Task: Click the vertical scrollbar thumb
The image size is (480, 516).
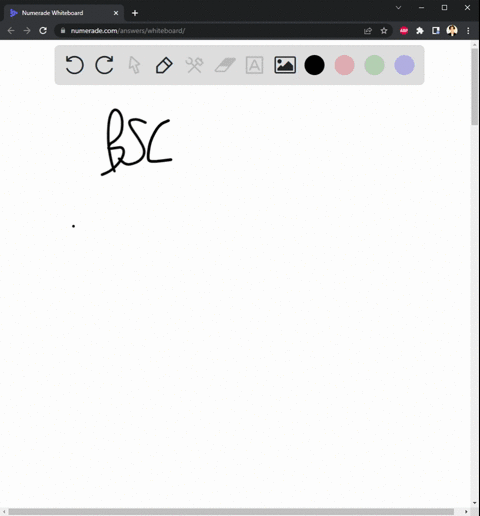Action: [x=474, y=87]
